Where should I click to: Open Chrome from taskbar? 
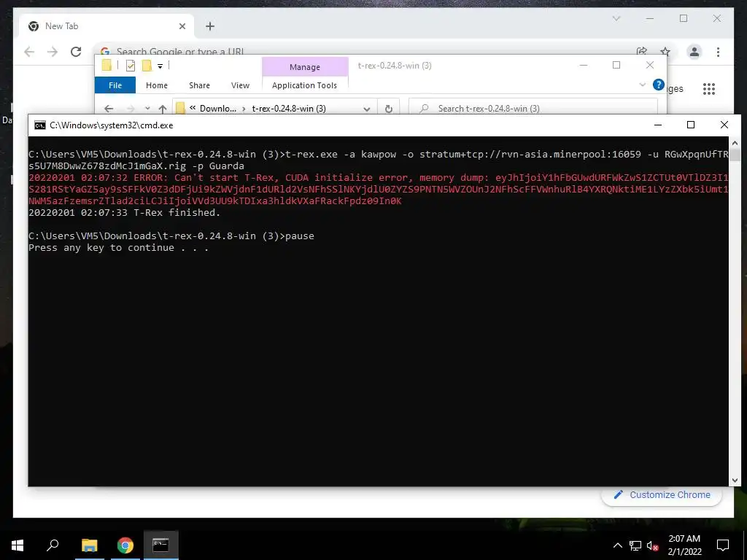click(x=125, y=545)
